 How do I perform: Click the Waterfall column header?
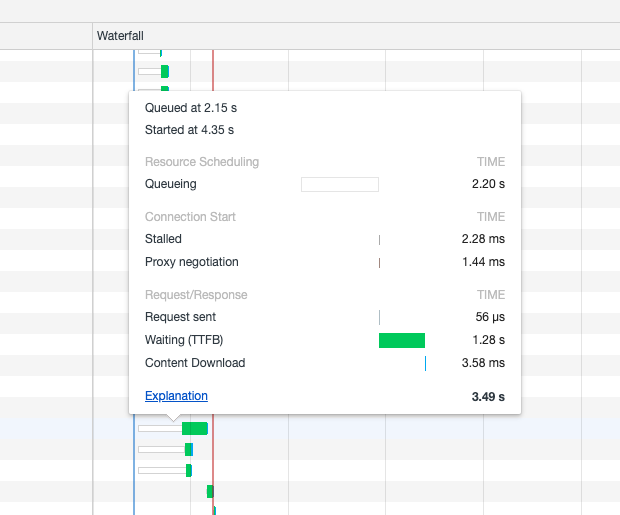click(120, 36)
